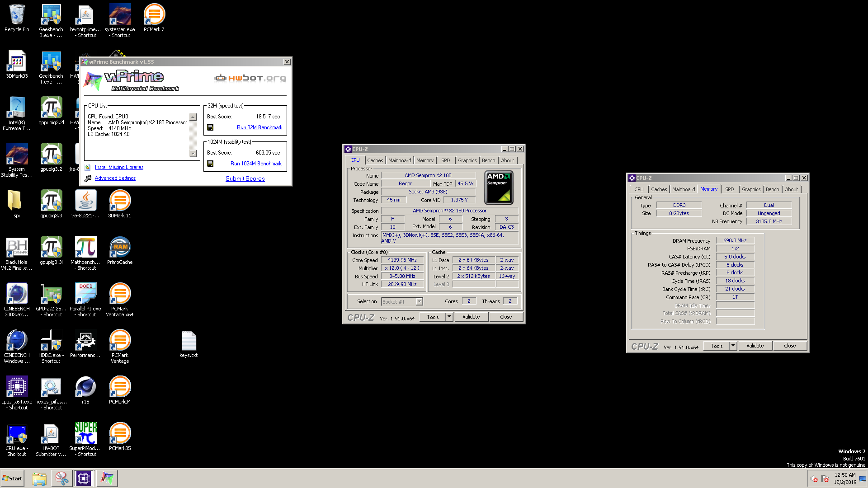Screen dimensions: 868x488
Task: Open Bench tab in left CPU-Z window
Action: coord(488,160)
